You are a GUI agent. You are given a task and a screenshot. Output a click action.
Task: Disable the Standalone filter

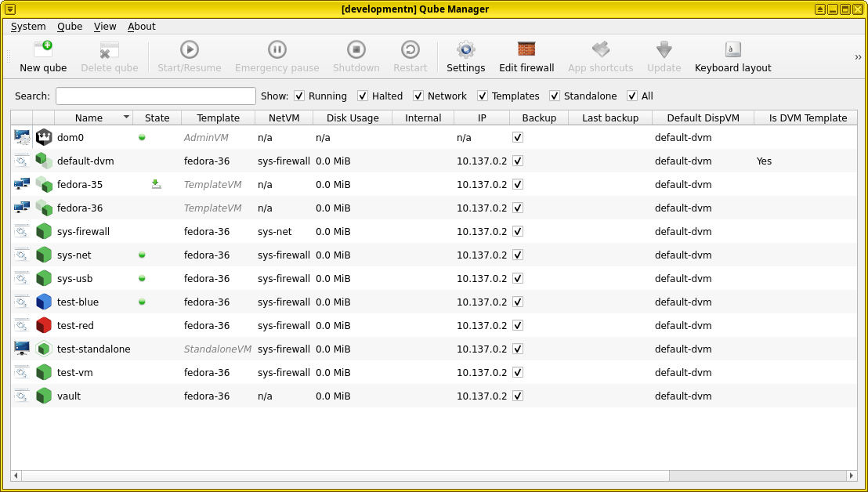click(553, 96)
